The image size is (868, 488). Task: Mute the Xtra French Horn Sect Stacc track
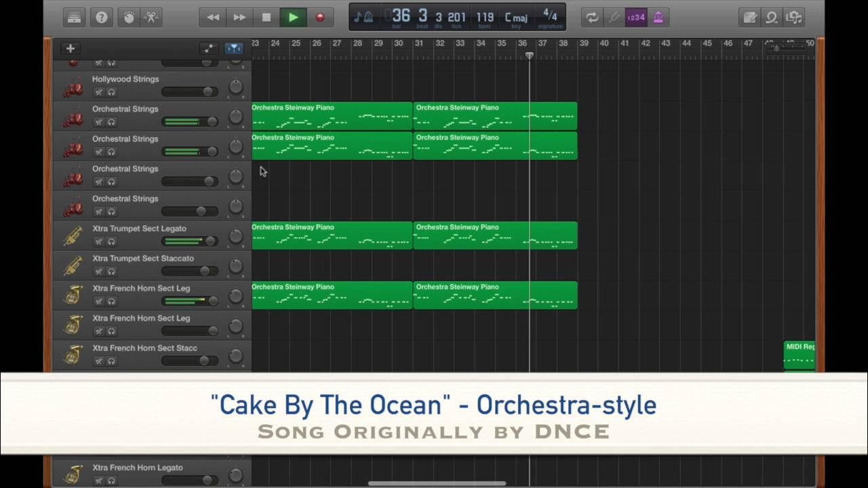[99, 361]
